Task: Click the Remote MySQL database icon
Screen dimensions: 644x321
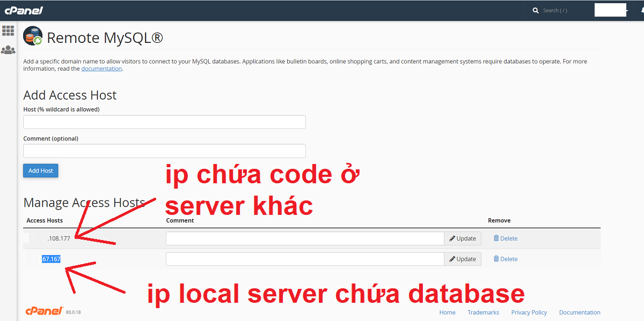Action: (x=33, y=36)
